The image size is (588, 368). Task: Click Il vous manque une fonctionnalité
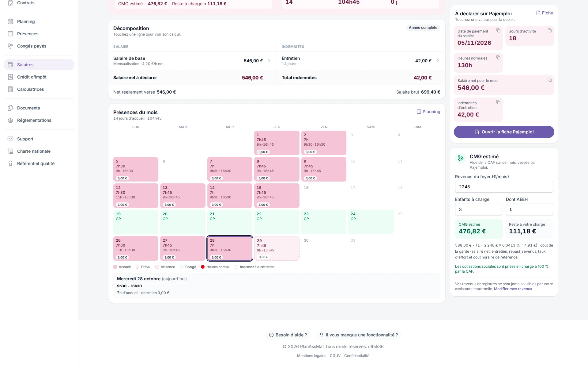358,335
